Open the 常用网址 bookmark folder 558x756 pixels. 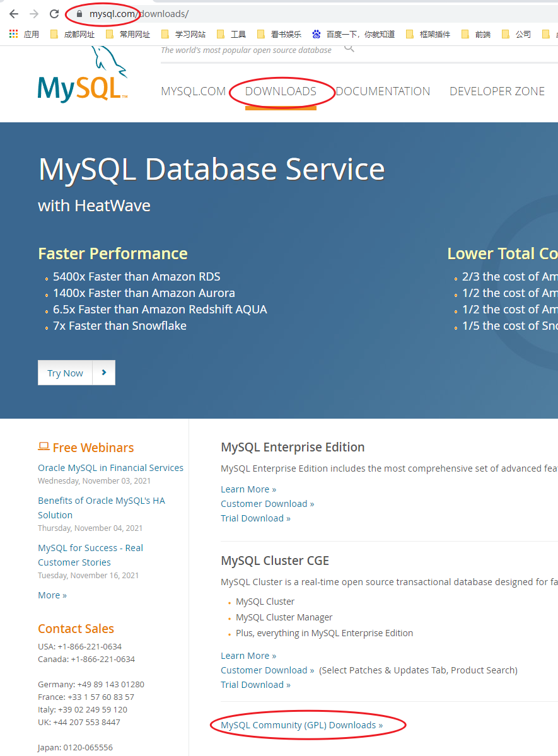click(x=128, y=34)
